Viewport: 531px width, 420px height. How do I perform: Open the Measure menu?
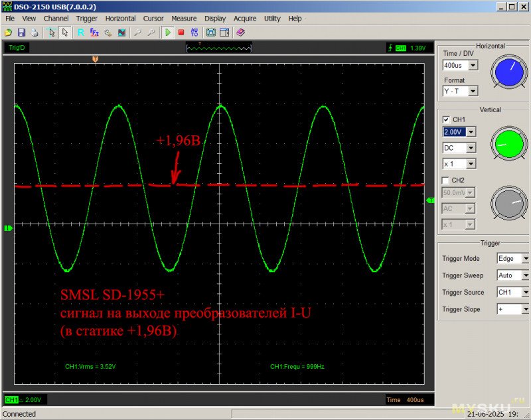coord(184,19)
